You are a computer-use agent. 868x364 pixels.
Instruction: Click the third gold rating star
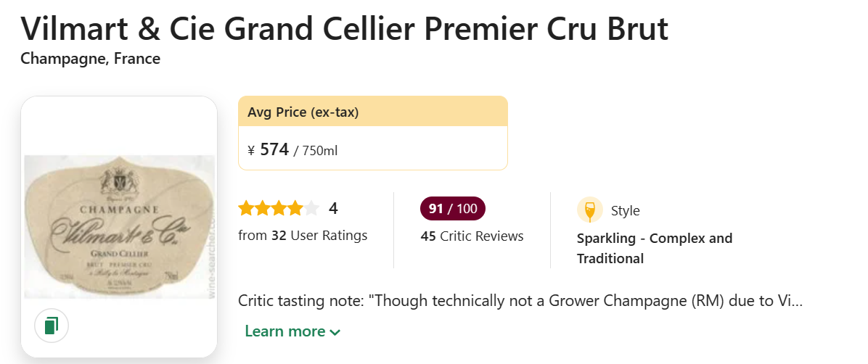(x=279, y=209)
